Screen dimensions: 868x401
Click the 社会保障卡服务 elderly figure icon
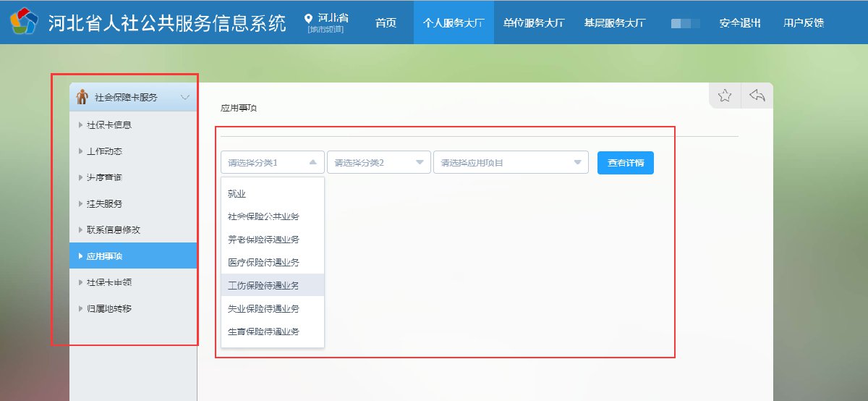82,97
